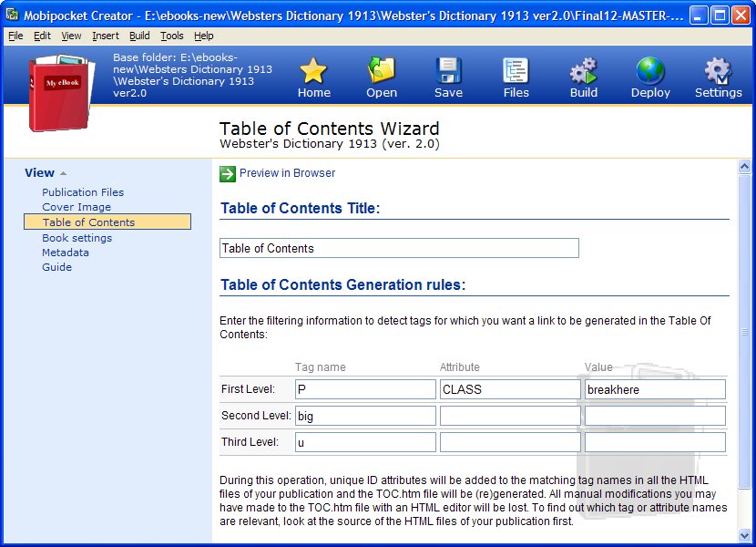This screenshot has width=756, height=547.
Task: Click the empty Second Level value field
Action: 655,416
